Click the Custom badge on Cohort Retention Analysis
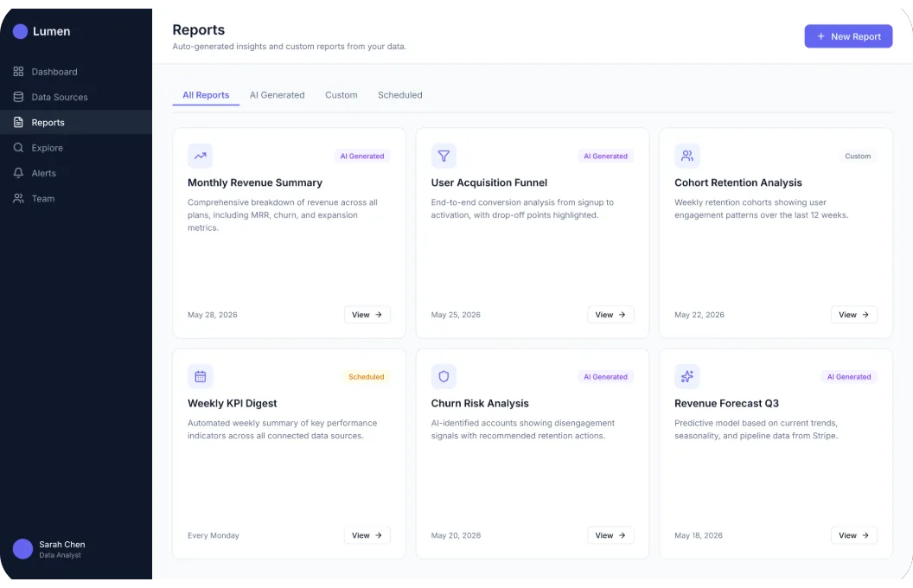Screen dimensions: 913x588 pyautogui.click(x=858, y=156)
